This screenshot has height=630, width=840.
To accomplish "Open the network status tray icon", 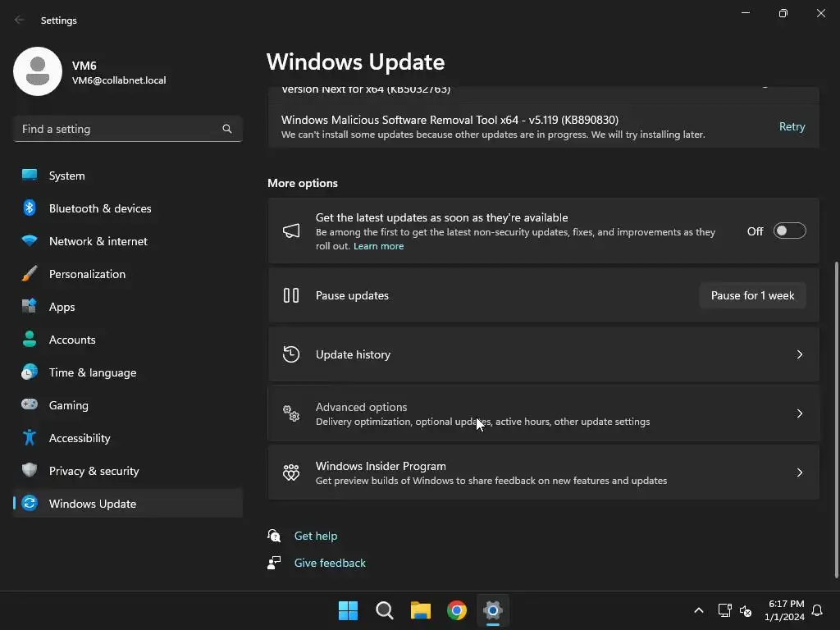I will tap(725, 610).
